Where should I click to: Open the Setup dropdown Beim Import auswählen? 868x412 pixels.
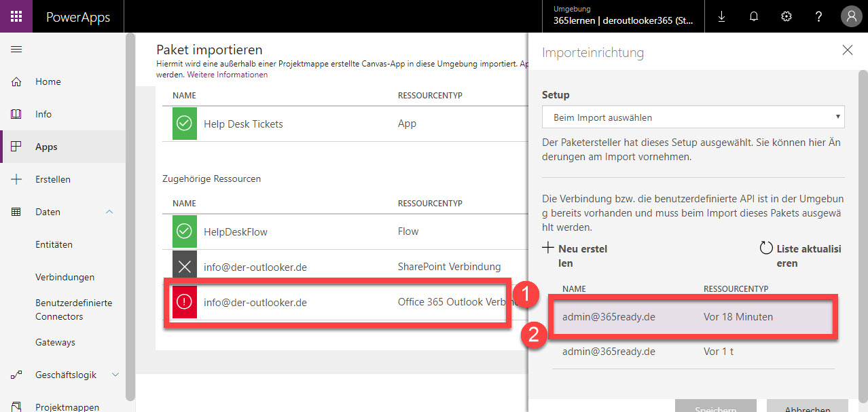tap(693, 117)
